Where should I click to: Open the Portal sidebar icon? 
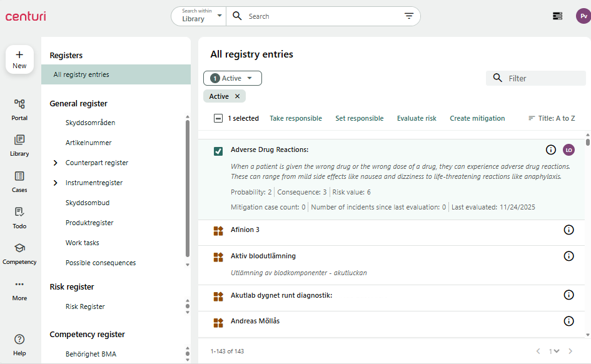pos(19,104)
